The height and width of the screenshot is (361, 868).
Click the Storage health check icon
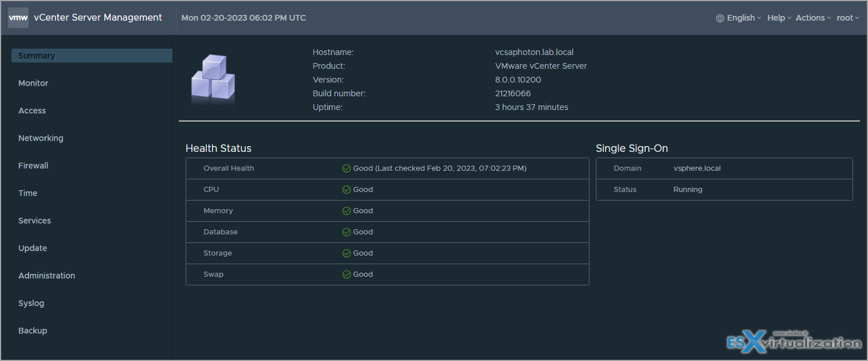(x=346, y=253)
